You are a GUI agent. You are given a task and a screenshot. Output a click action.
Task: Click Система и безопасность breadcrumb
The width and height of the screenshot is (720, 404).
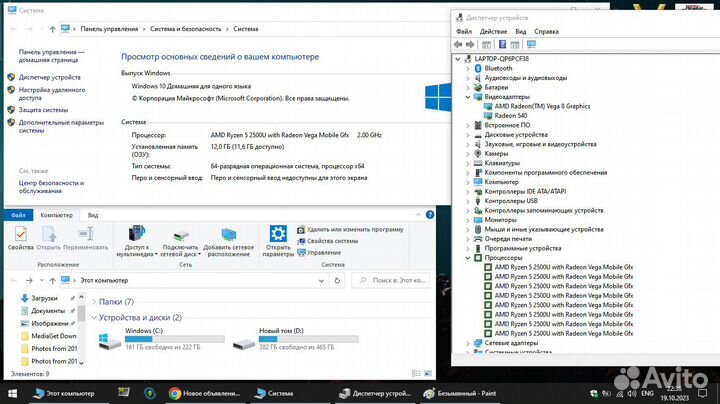point(186,29)
